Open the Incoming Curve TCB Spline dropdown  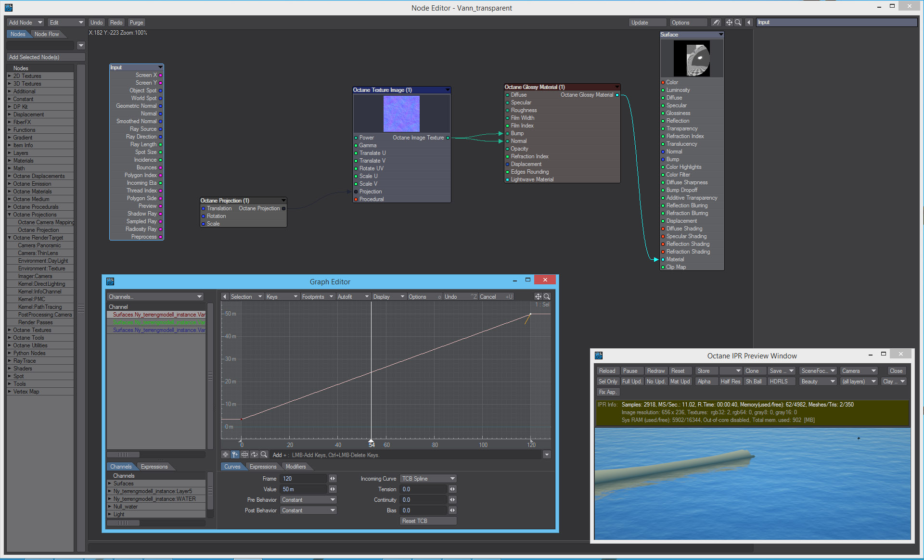[428, 479]
